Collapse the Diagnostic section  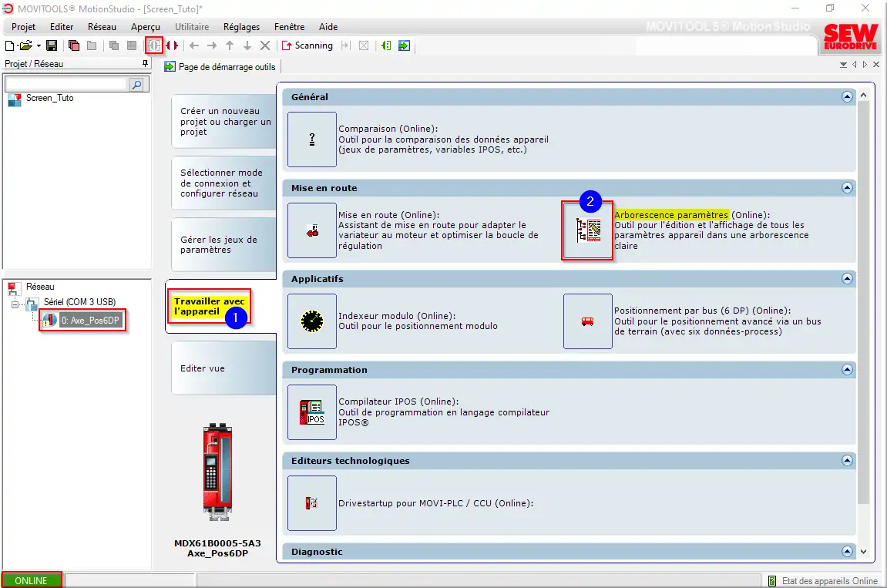847,551
